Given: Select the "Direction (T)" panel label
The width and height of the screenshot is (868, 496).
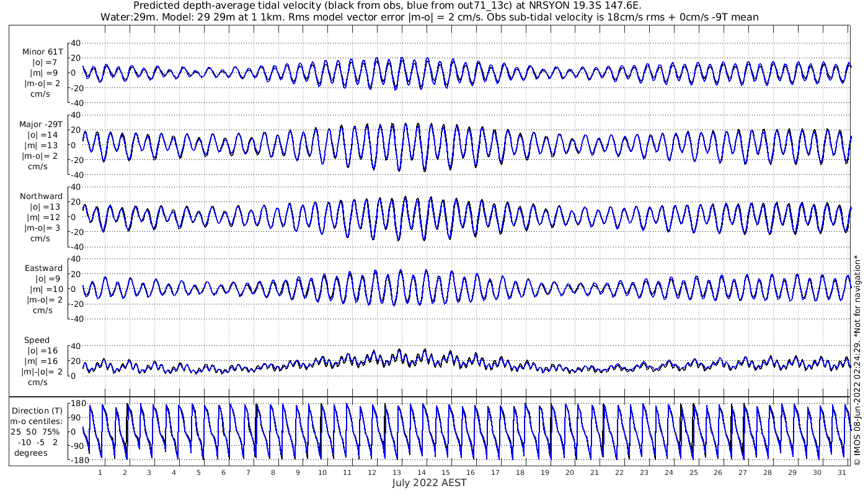Looking at the screenshot, I should (x=37, y=410).
